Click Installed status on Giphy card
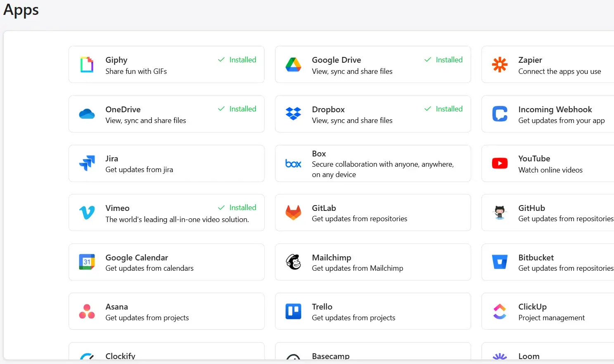The width and height of the screenshot is (614, 364). tap(237, 60)
